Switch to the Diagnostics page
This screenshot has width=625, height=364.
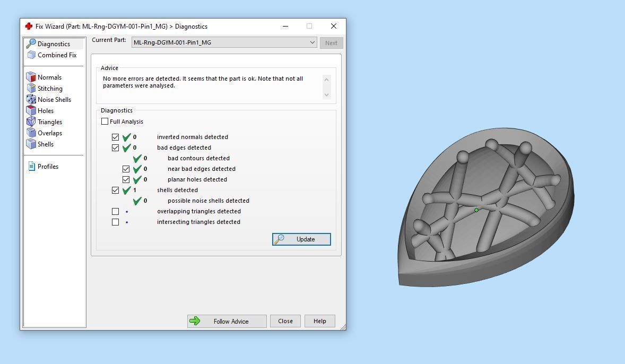pos(54,44)
